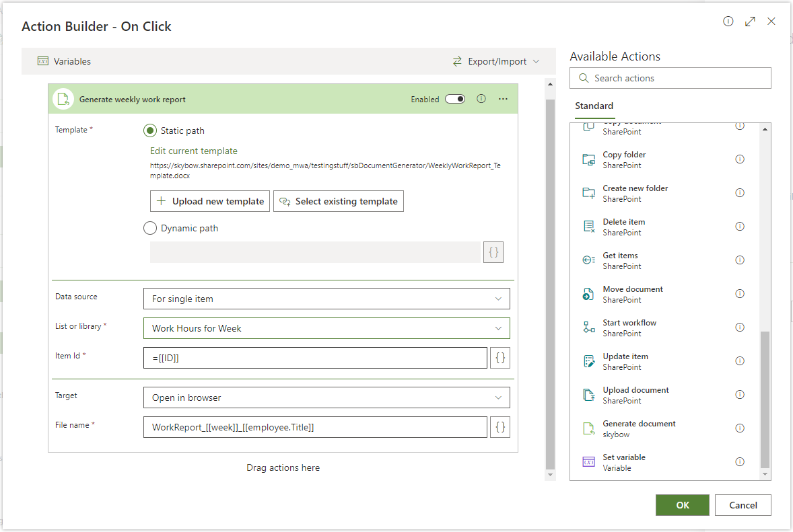The image size is (793, 532).
Task: Click the Create new folder action icon
Action: coord(588,193)
